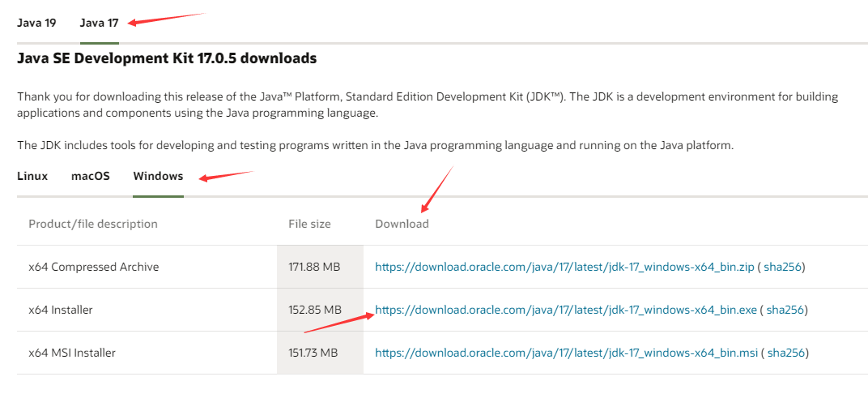Click the 152.85 MB file size cell
Screen dimensions: 868x411
pyautogui.click(x=315, y=310)
